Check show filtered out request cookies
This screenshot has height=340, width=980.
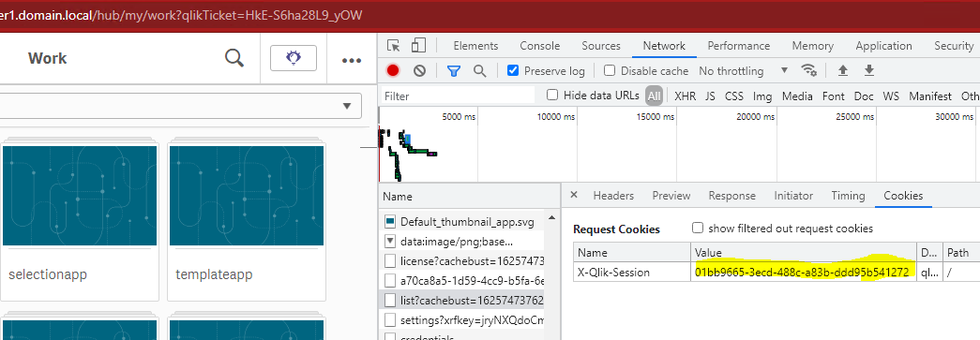698,228
